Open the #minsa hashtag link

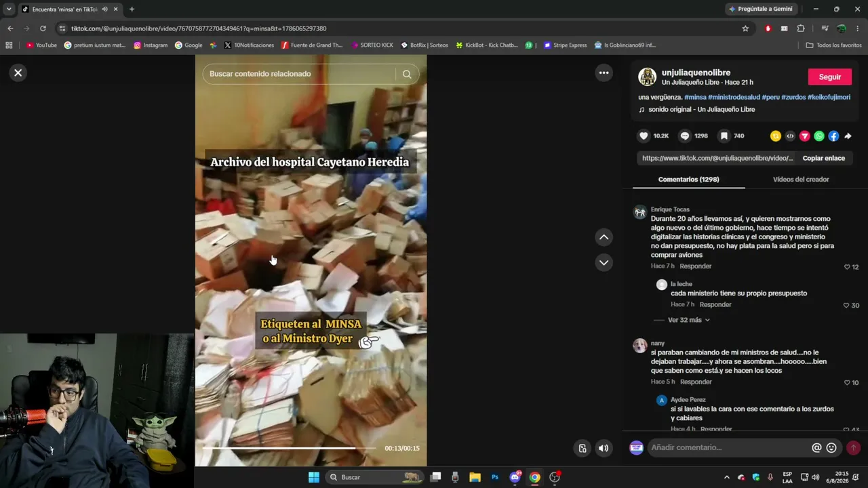coord(695,97)
